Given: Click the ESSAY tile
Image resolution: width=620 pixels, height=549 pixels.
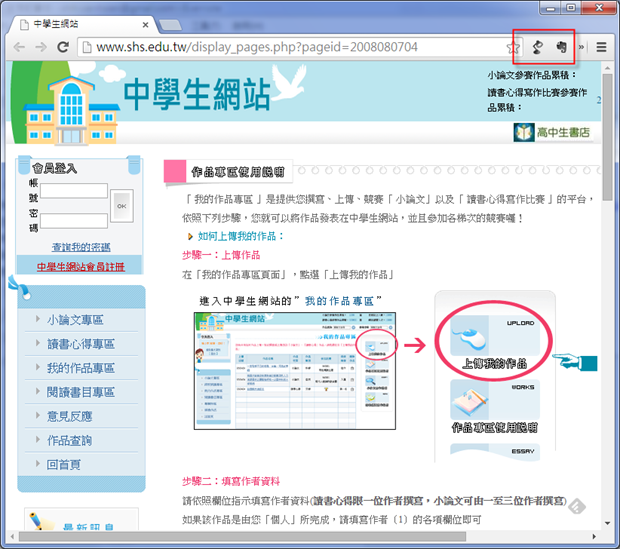Looking at the screenshot, I should point(495,452).
